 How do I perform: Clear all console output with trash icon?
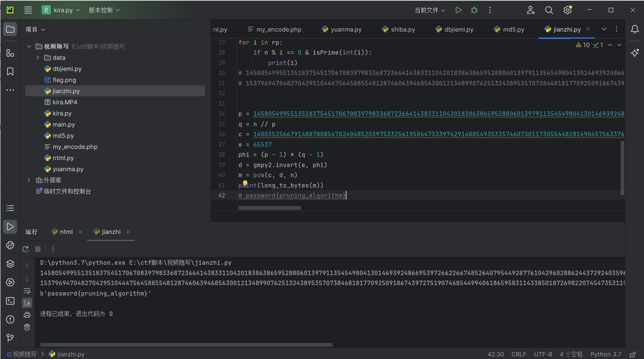pyautogui.click(x=27, y=327)
